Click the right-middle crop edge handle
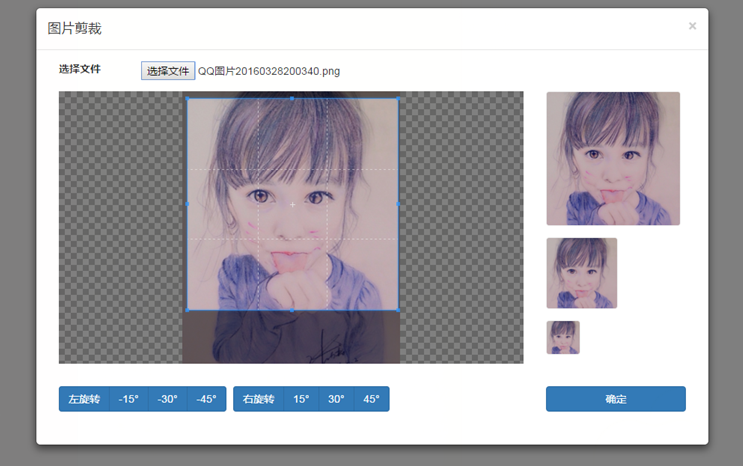The height and width of the screenshot is (466, 743). 398,204
